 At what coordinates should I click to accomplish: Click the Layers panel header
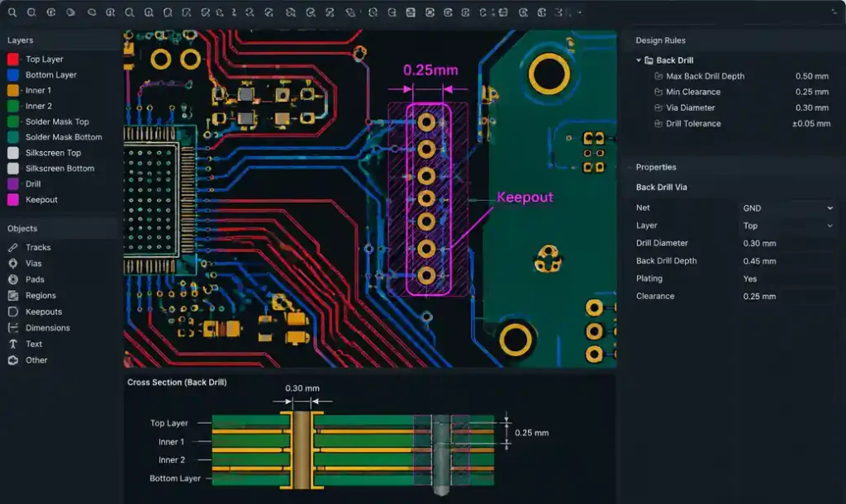[x=20, y=40]
